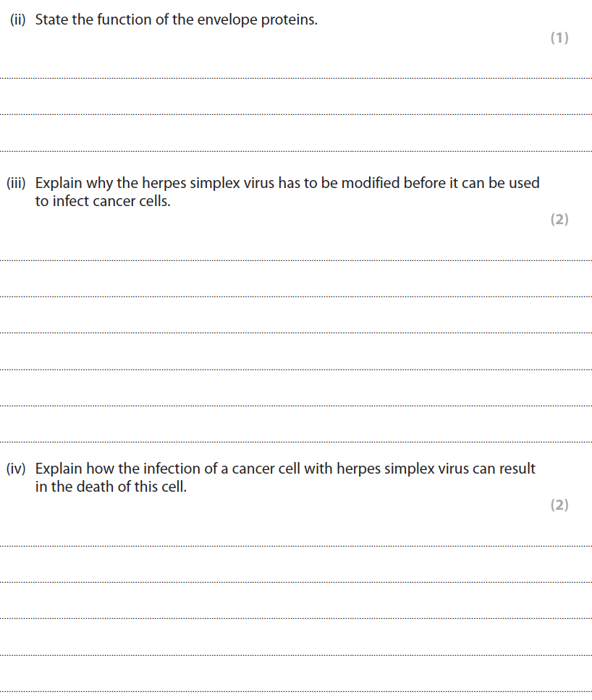Click the fourth answer line under question (iv)

[x=296, y=654]
